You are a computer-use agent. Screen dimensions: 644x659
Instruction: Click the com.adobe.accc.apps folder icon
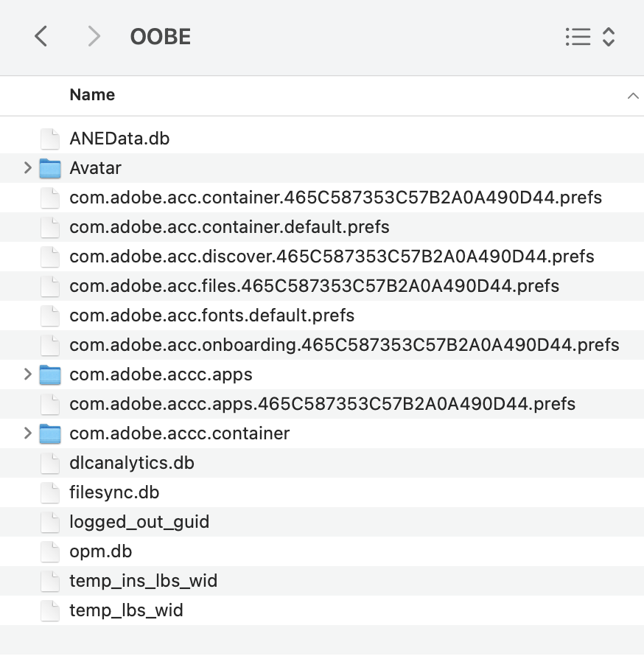click(49, 374)
